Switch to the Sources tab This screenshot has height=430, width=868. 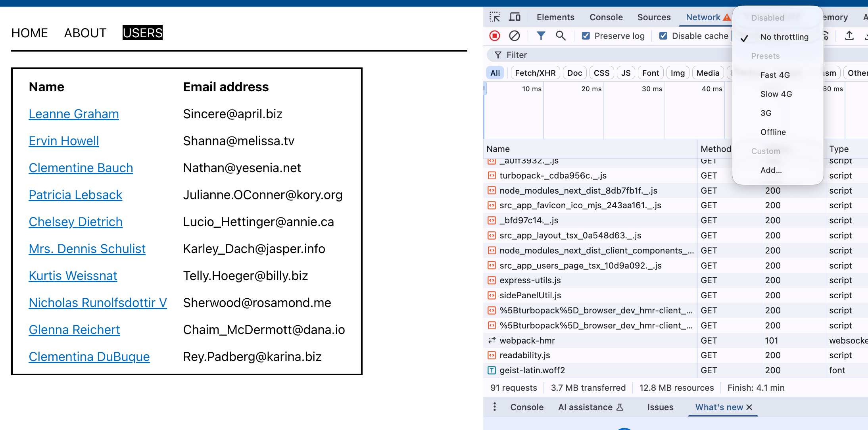pos(654,17)
